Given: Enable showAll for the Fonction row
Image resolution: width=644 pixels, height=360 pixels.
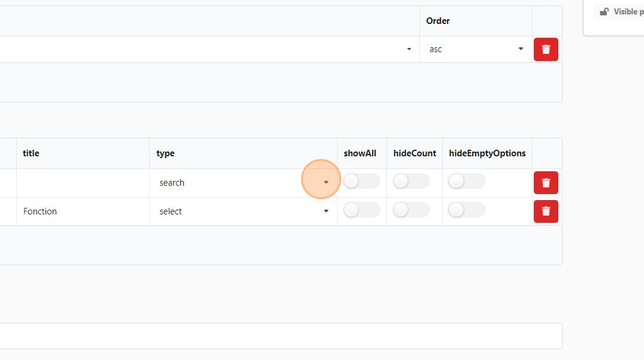Looking at the screenshot, I should tap(361, 210).
